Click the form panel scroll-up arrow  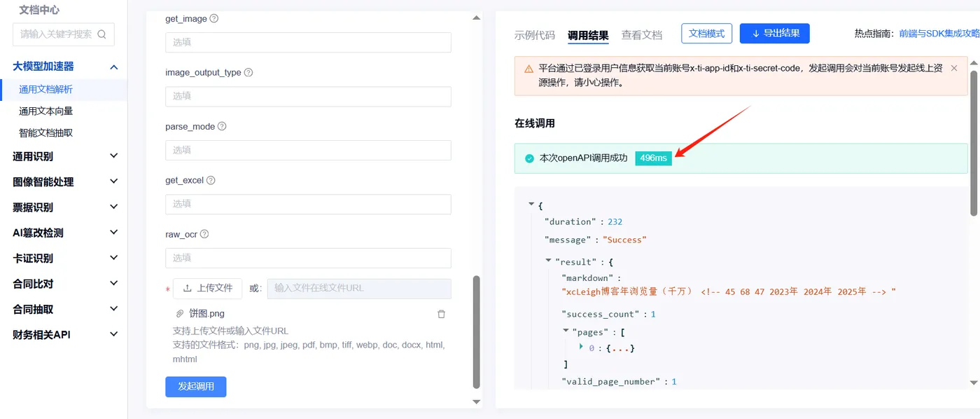(x=477, y=18)
